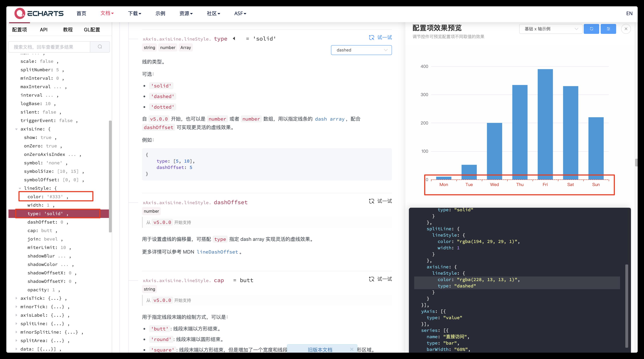The height and width of the screenshot is (359, 644).
Task: Open the 下载 nav menu
Action: [x=134, y=14]
